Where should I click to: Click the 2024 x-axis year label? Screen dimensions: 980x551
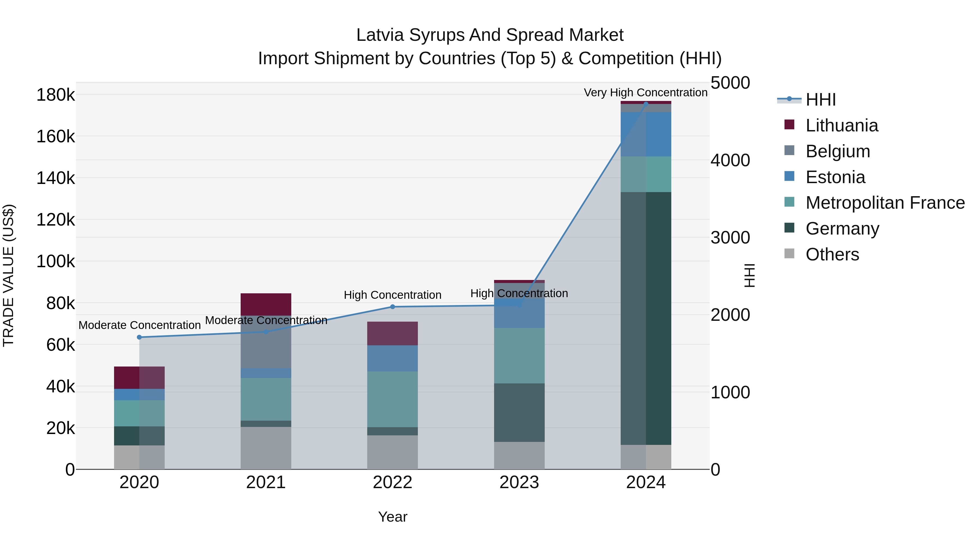click(646, 482)
